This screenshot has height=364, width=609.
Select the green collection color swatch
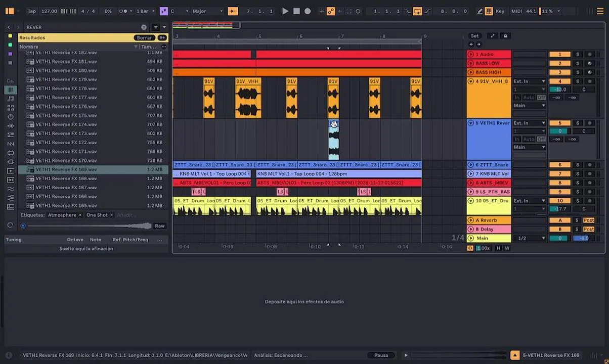click(10, 45)
